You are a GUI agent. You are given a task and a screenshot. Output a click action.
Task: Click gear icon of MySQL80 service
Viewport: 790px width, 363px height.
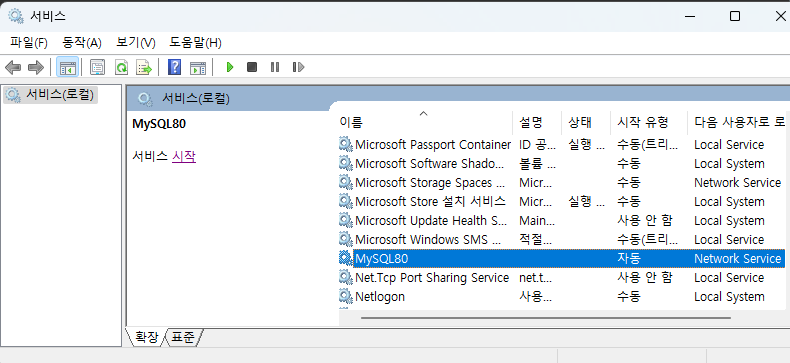pyautogui.click(x=346, y=258)
